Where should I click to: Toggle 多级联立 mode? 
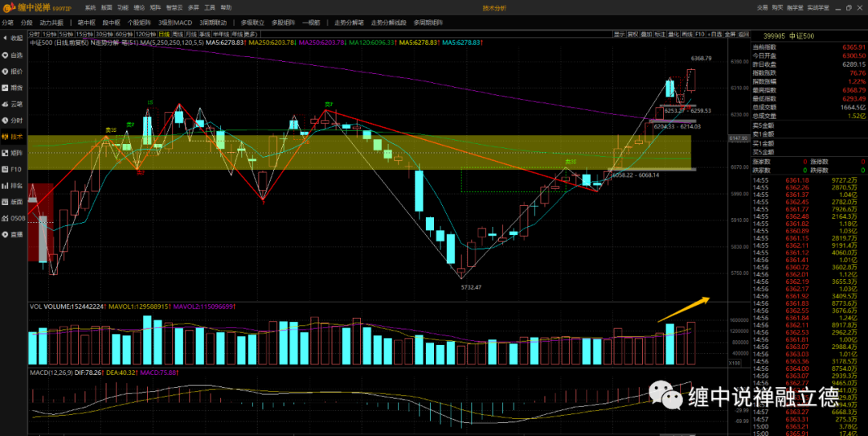[x=252, y=23]
